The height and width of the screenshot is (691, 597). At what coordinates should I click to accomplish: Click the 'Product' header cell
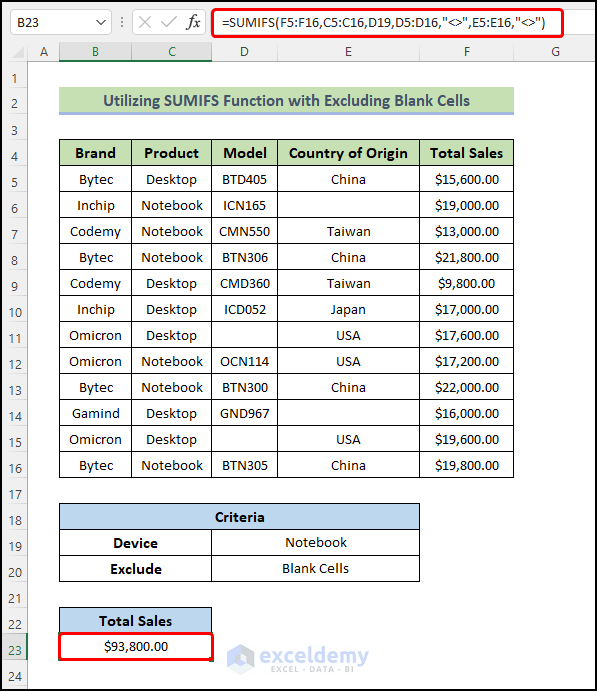172,153
